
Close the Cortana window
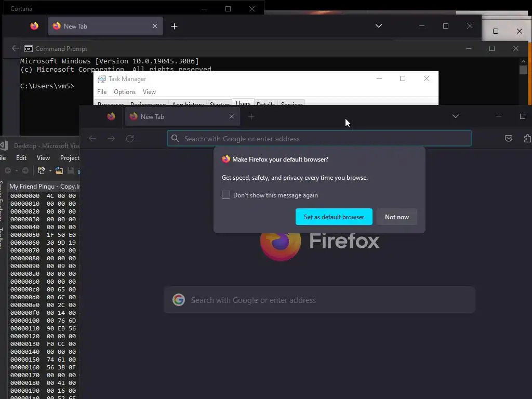click(x=252, y=9)
